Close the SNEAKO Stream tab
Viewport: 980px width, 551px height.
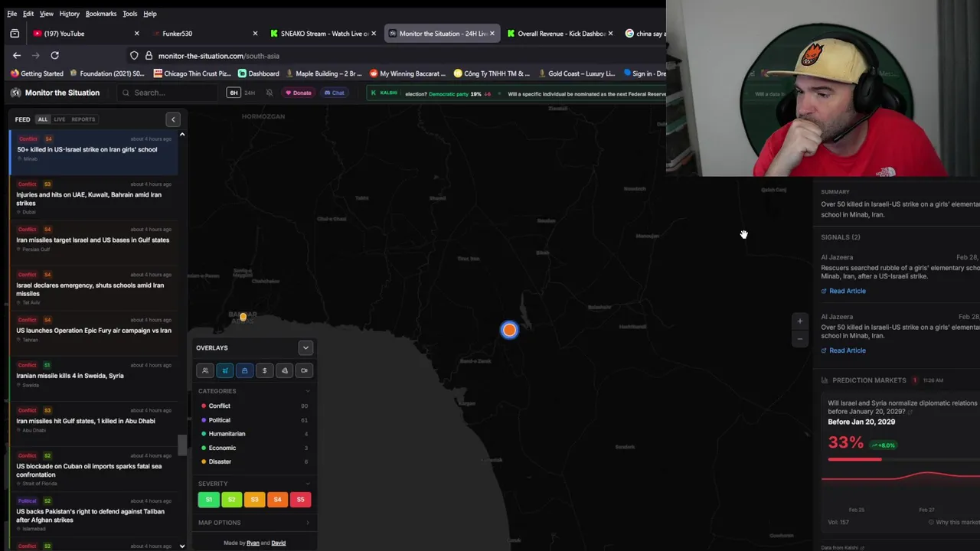(x=374, y=34)
